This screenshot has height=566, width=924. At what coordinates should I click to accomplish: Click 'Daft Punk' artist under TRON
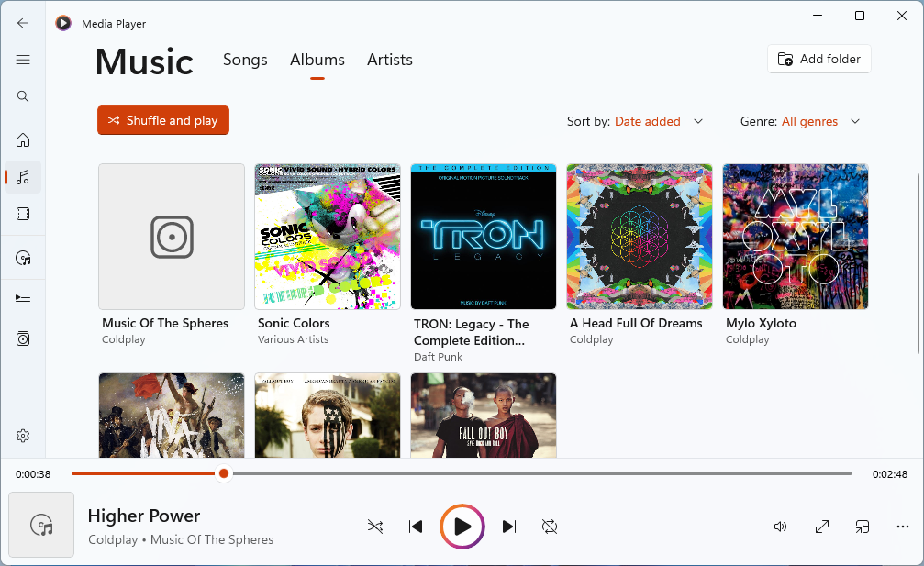438,357
